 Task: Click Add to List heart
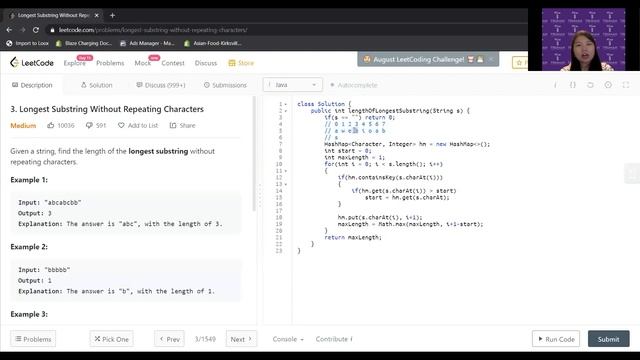(138, 125)
